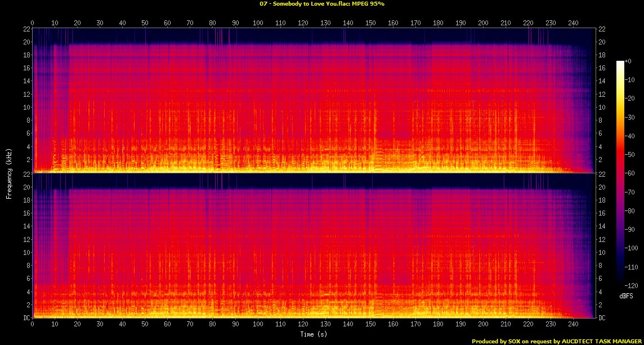Screen dimensions: 644x345
Task: Click the top-left 22 kHz frequency label
Action: [26, 29]
